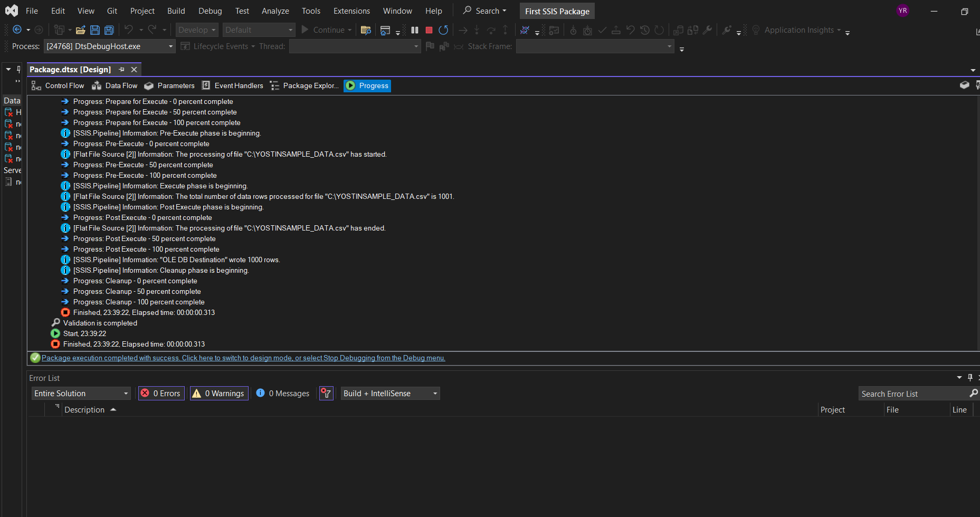Open the Thread dropdown
980x517 pixels.
tap(355, 46)
